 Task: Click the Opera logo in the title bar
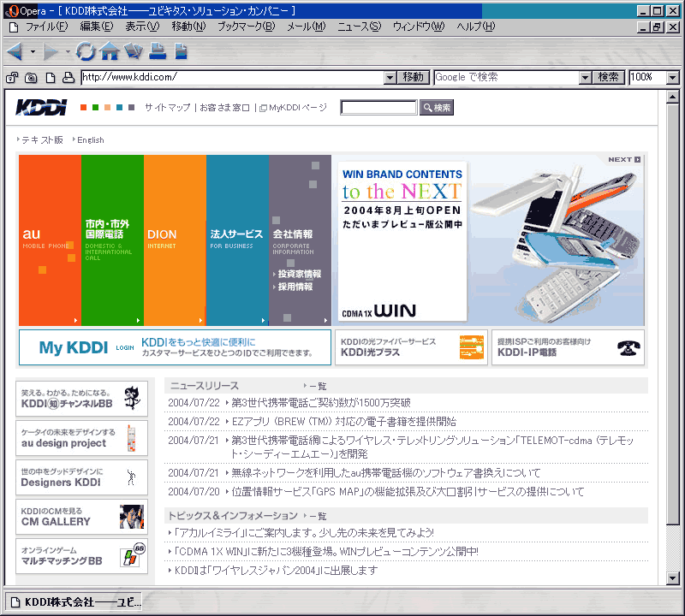(x=12, y=11)
